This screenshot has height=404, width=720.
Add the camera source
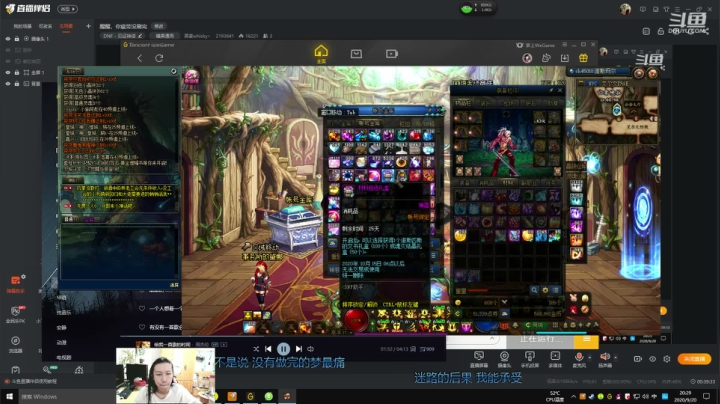tap(504, 359)
